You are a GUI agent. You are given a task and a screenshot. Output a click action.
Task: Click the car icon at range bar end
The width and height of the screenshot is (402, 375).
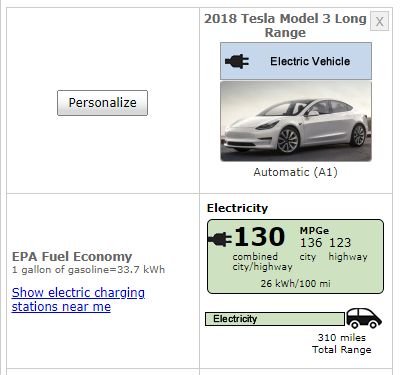[364, 318]
